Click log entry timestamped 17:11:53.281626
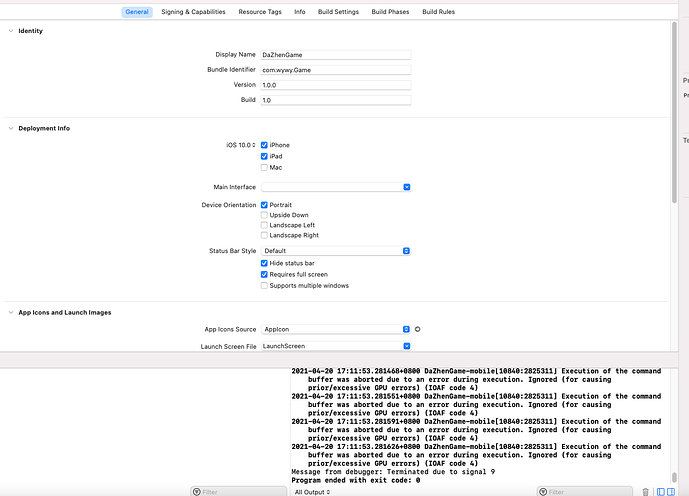The width and height of the screenshot is (689, 496). tap(476, 455)
